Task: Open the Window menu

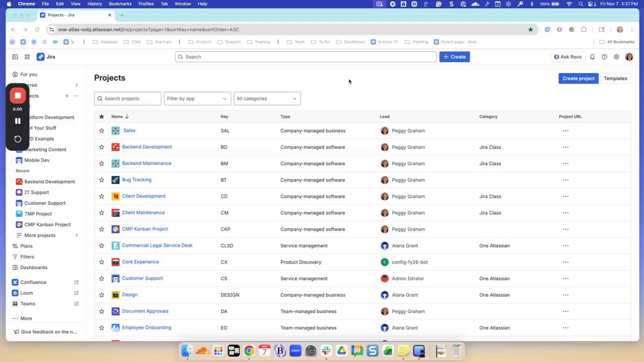Action: pos(183,4)
